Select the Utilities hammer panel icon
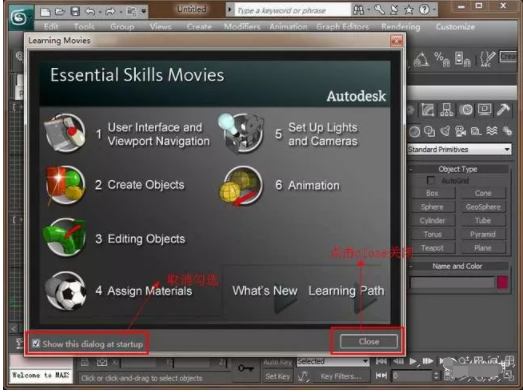 pos(503,109)
